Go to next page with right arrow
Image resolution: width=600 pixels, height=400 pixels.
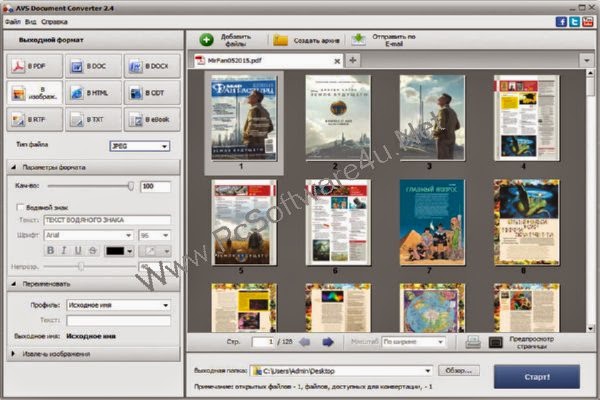click(328, 342)
